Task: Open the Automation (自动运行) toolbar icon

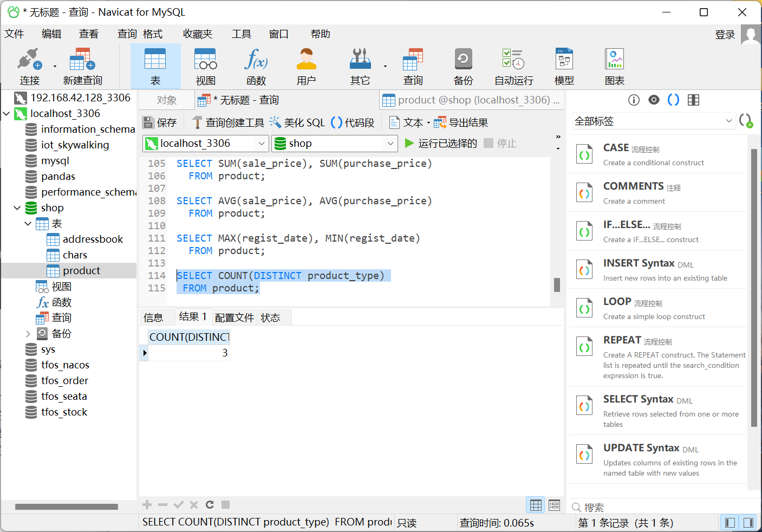Action: pyautogui.click(x=513, y=66)
